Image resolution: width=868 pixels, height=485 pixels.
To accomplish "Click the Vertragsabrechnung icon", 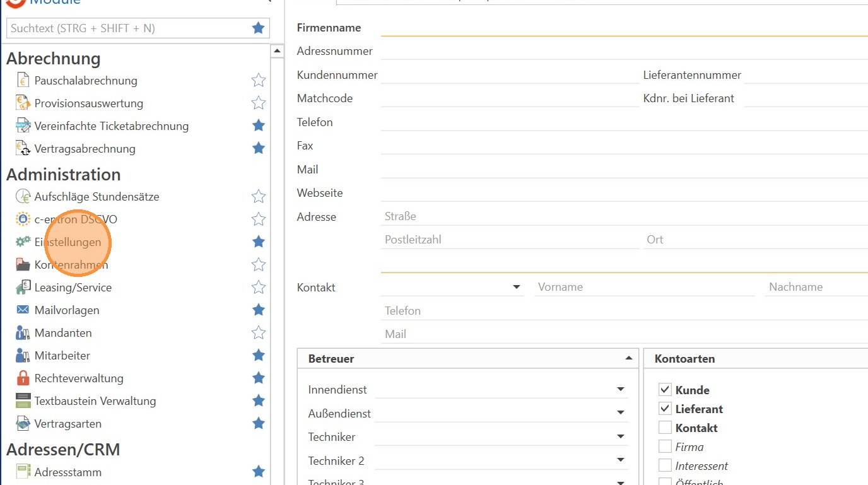I will [23, 149].
